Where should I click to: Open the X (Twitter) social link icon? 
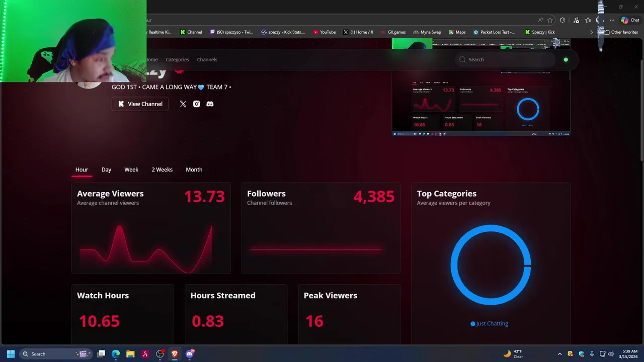pyautogui.click(x=183, y=104)
